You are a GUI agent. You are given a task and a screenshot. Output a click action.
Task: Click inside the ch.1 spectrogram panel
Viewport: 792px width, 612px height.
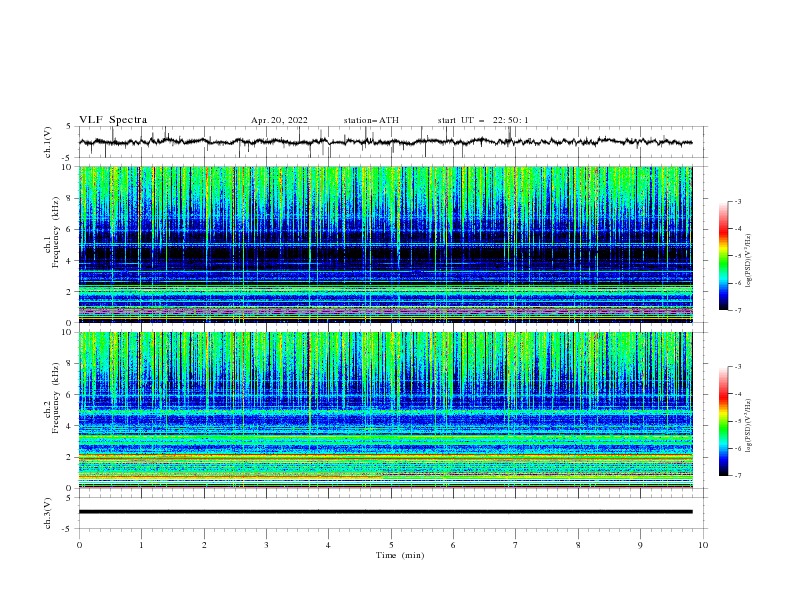[385, 244]
